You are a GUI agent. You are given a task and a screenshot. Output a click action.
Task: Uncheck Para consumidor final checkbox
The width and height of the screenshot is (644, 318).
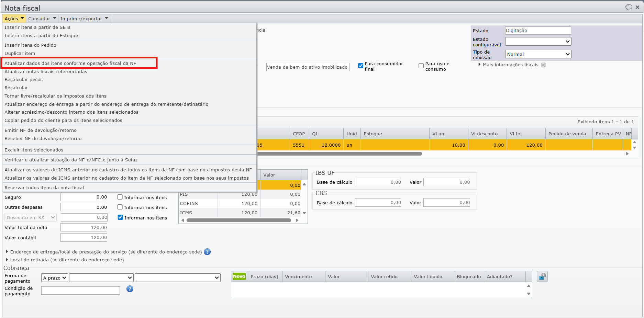360,66
